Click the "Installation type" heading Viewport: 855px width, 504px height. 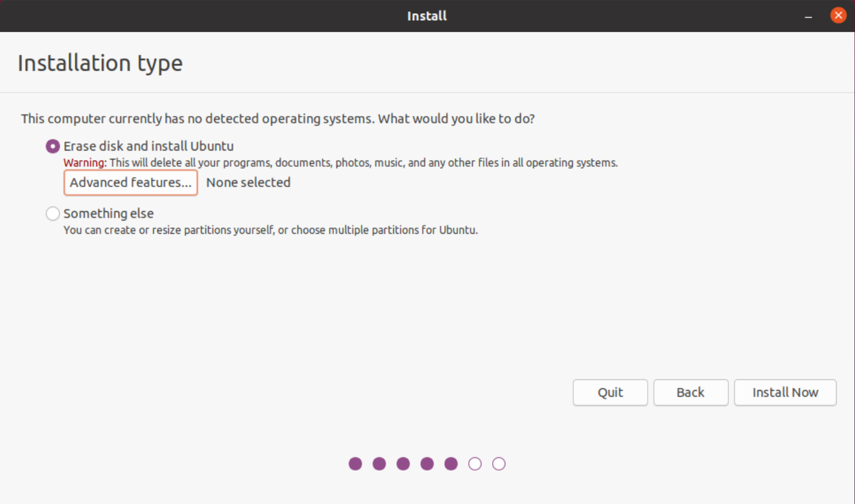click(x=100, y=62)
